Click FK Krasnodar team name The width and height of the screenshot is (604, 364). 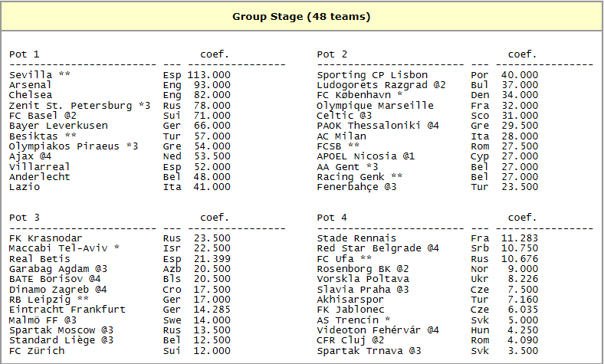point(46,238)
